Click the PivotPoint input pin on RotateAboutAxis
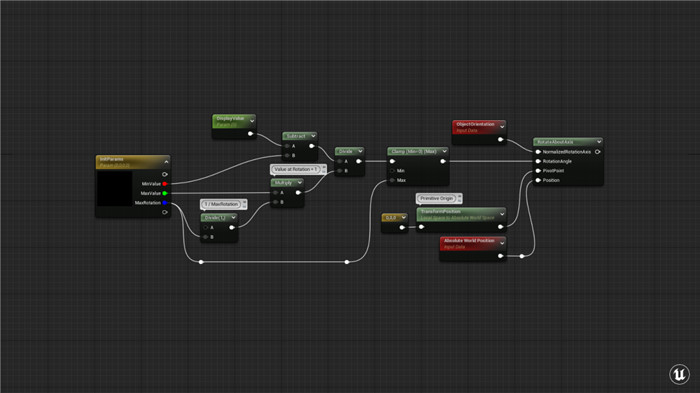The height and width of the screenshot is (393, 700). pyautogui.click(x=538, y=171)
